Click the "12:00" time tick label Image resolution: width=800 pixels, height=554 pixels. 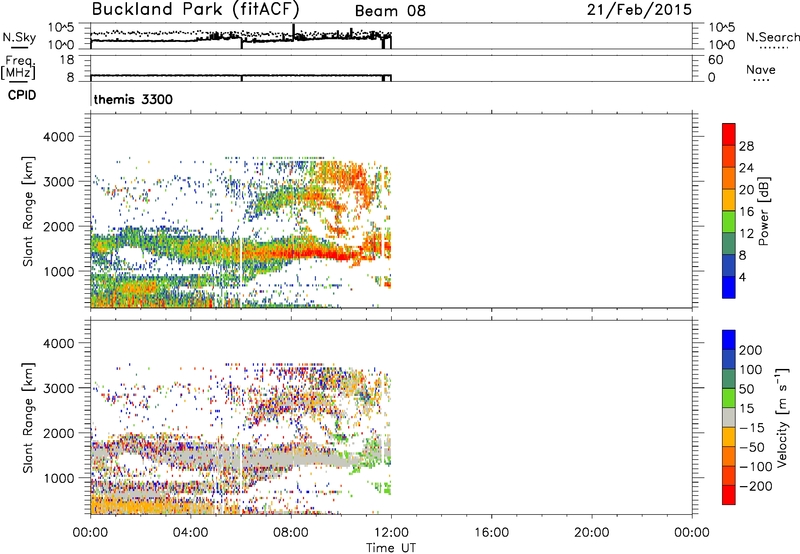[x=391, y=533]
